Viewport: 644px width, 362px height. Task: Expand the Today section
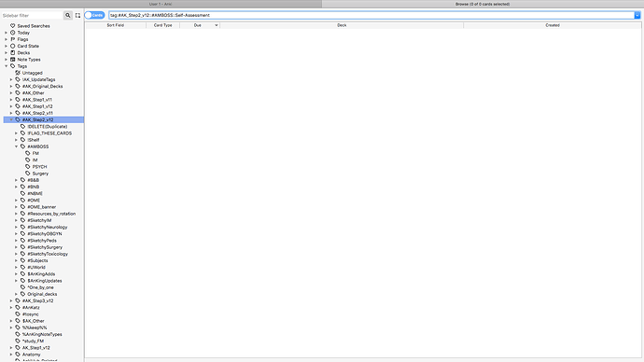7,33
